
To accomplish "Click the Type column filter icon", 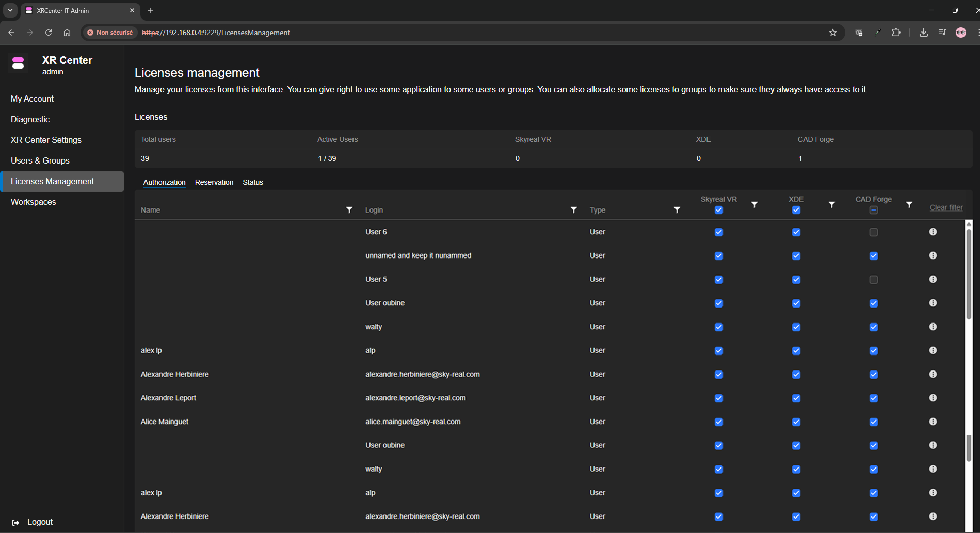I will coord(677,210).
